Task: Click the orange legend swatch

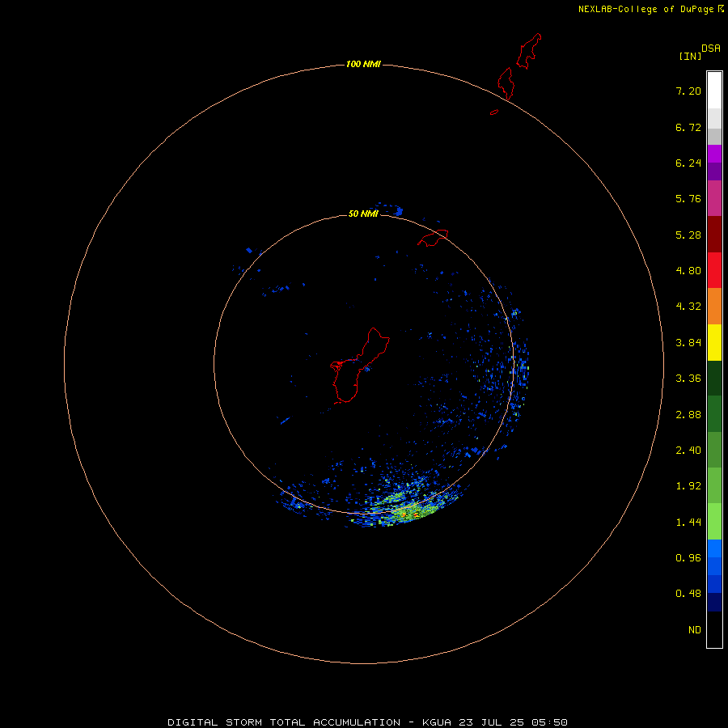Action: (x=714, y=307)
